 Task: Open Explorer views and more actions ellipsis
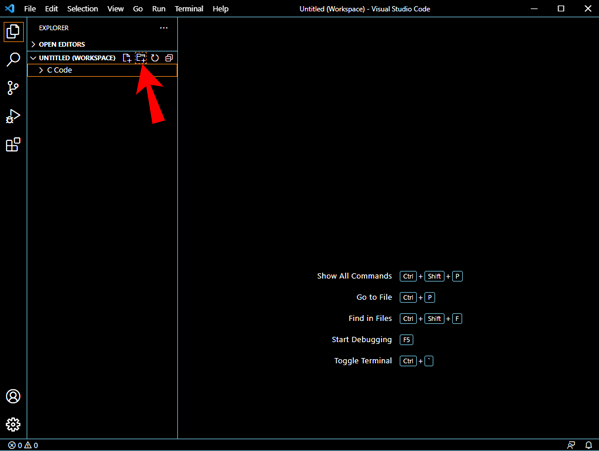(x=164, y=28)
